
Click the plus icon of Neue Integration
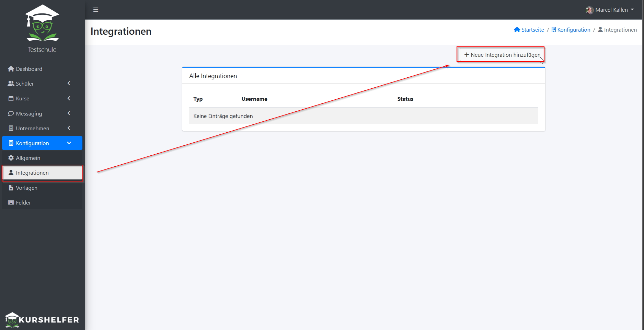[467, 55]
